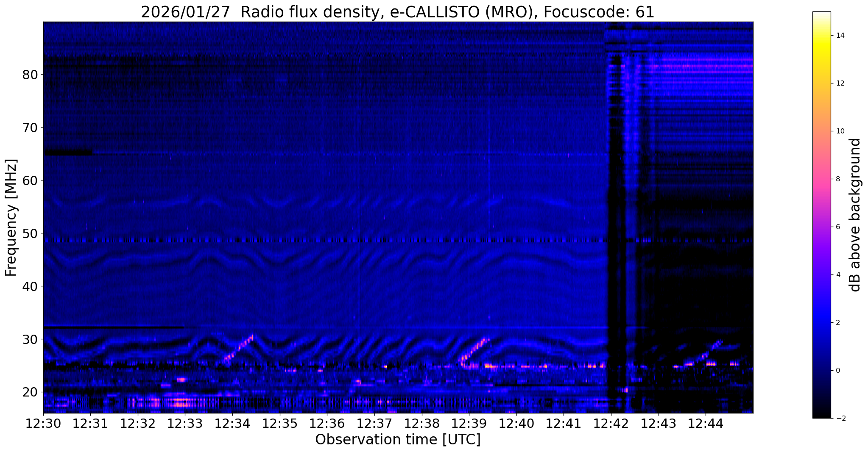Screen dimensions: 868x452
Task: Click the 40 MHz frequency tick label
Action: [x=30, y=286]
